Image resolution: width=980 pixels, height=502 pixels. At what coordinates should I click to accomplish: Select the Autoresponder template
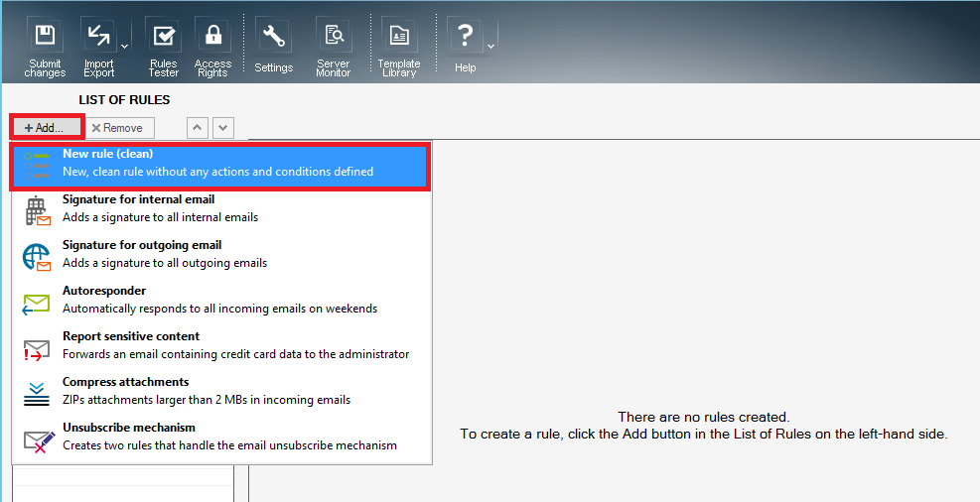(x=221, y=300)
